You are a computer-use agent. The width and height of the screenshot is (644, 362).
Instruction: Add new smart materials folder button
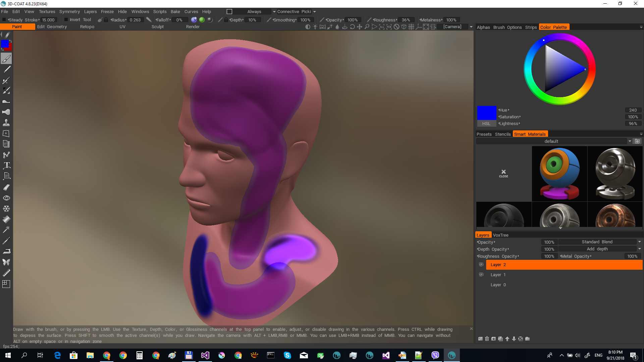[x=637, y=141]
